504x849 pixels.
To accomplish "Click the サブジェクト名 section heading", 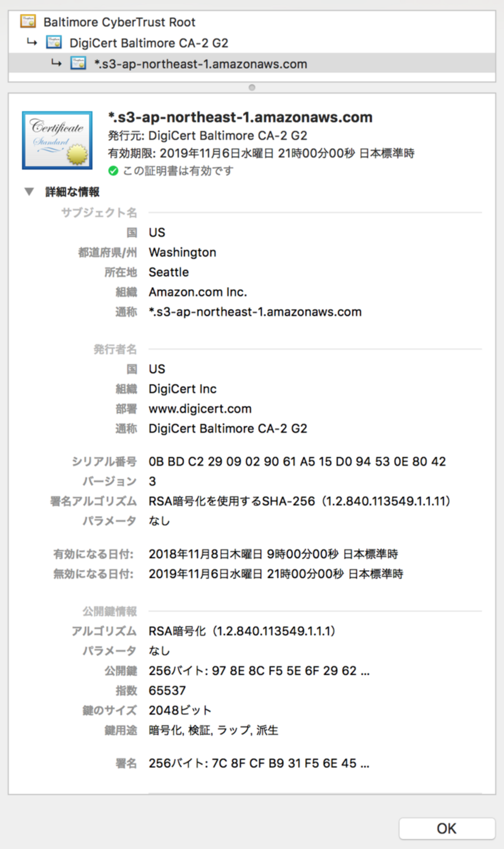I will pyautogui.click(x=99, y=213).
